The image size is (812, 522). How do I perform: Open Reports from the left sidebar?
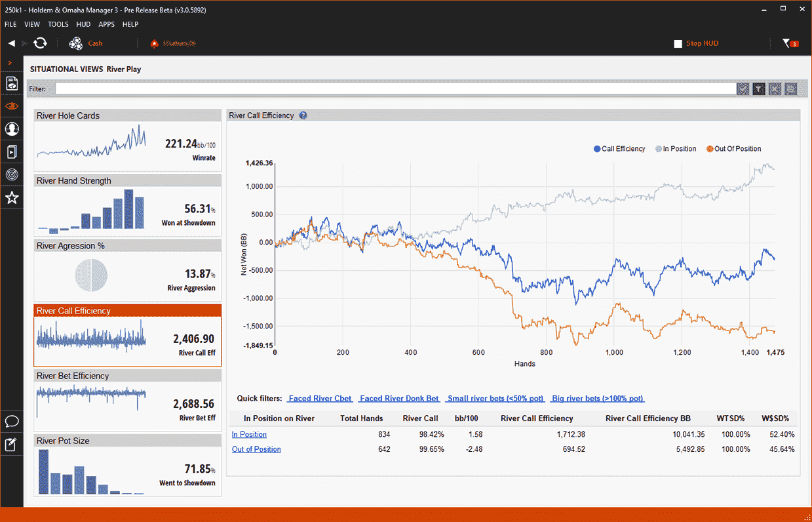(11, 83)
